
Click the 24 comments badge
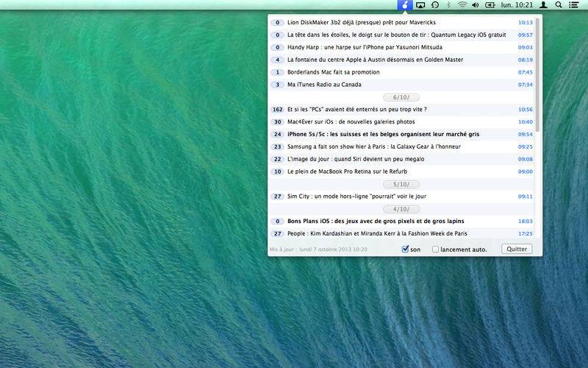click(278, 134)
